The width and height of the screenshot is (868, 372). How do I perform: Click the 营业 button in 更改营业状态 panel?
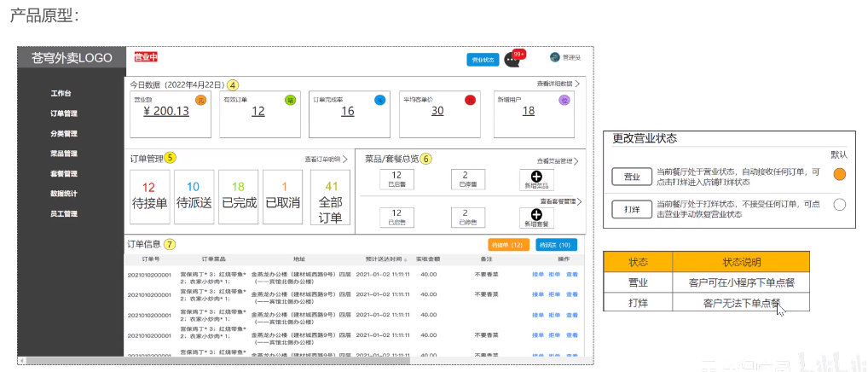tap(632, 177)
